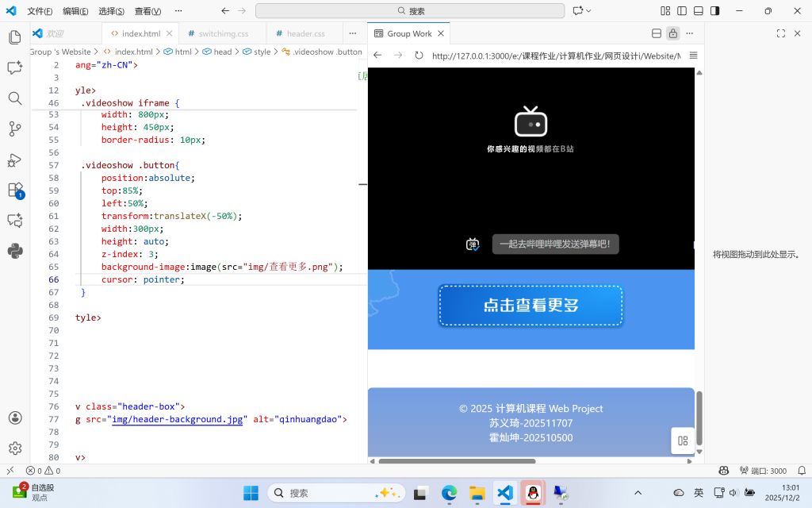Click the 点击查看更多 button in preview
The width and height of the screenshot is (812, 508).
click(530, 306)
